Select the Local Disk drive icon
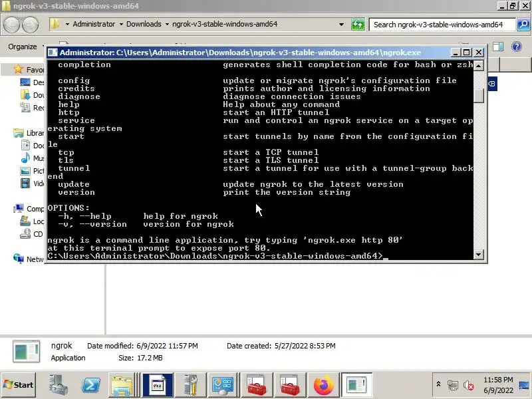532x399 pixels. 25,221
